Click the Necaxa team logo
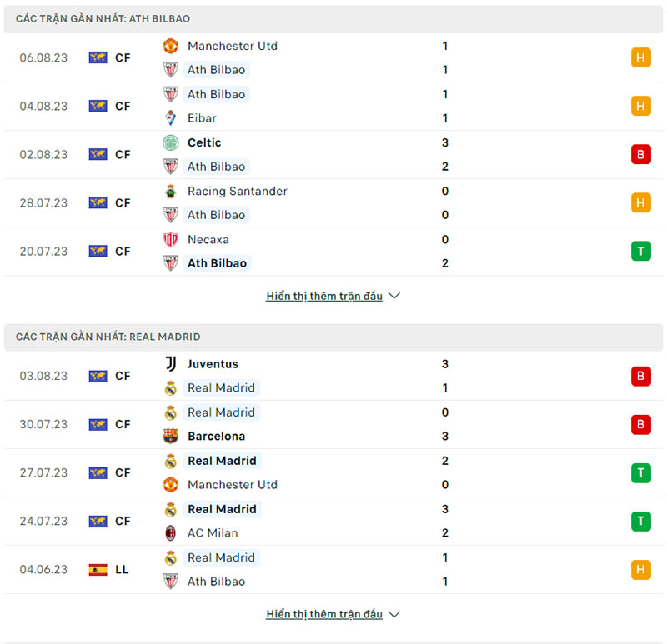 [x=171, y=239]
